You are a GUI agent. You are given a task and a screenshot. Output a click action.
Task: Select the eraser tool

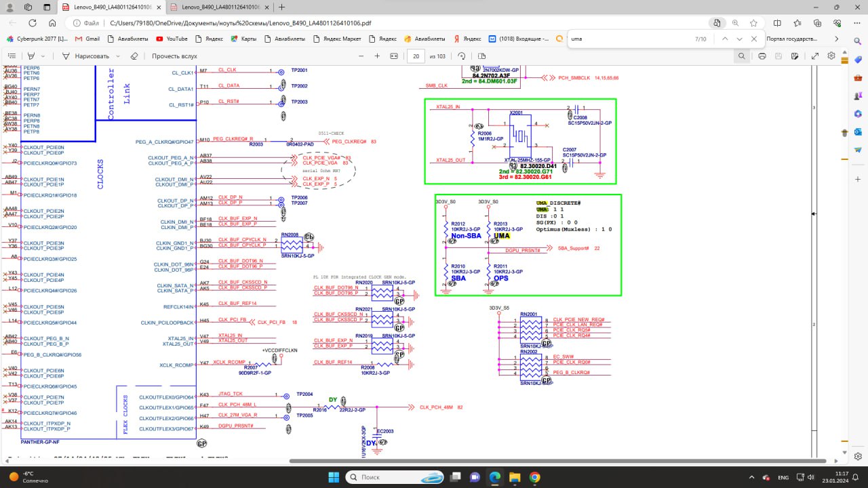[x=134, y=56]
